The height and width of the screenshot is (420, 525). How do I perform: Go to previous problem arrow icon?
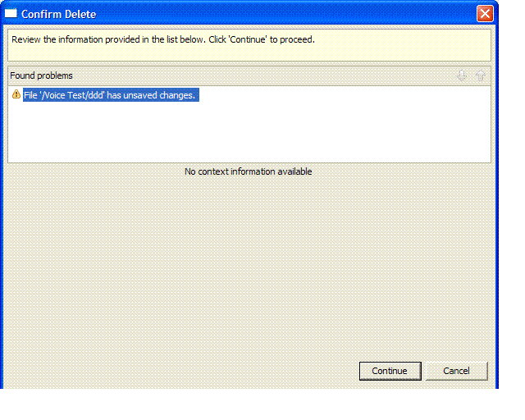481,75
